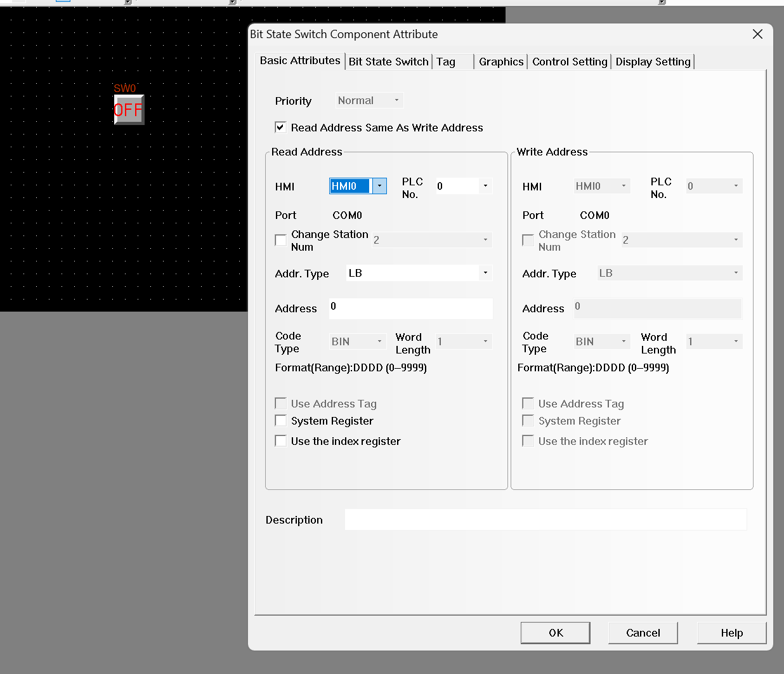Open the Tag tab
The image size is (784, 674).
[453, 62]
